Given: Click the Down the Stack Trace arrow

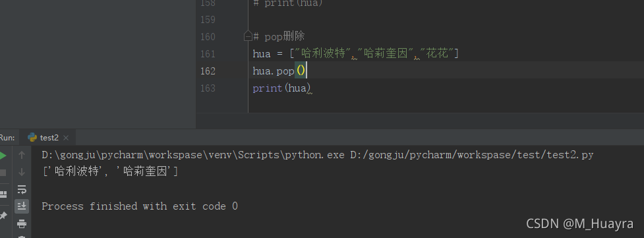Looking at the screenshot, I should [22, 172].
